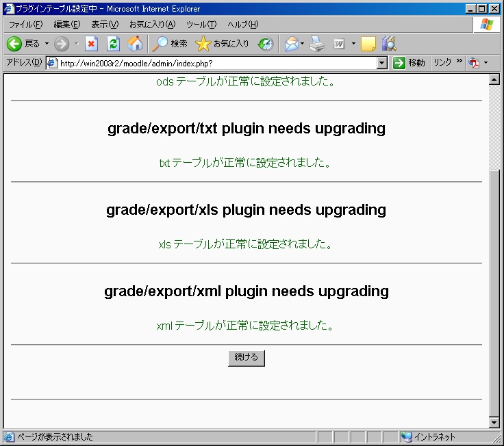The image size is (504, 446).
Task: Open the 編集(E) menu
Action: point(67,25)
